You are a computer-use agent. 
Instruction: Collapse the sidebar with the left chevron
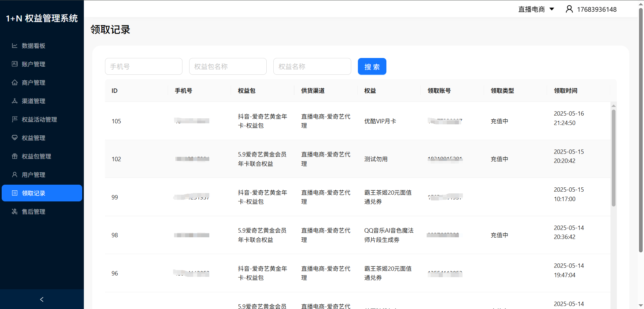(42, 299)
